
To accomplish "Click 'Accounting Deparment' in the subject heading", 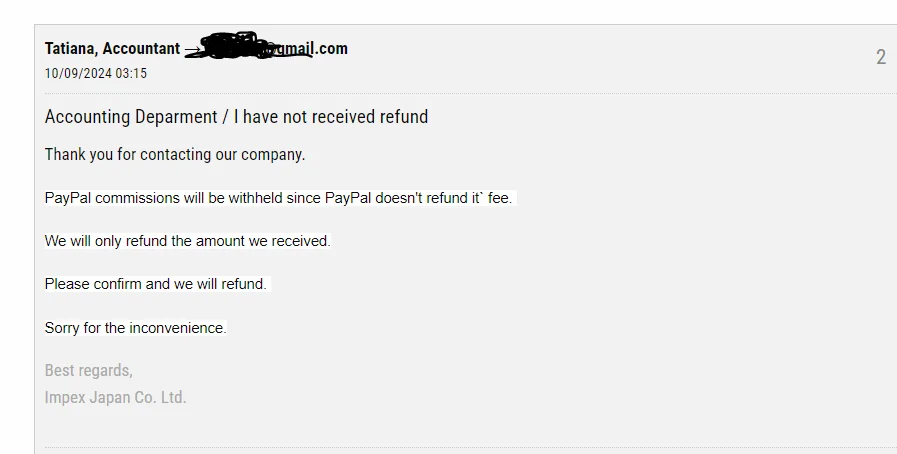I will [131, 117].
